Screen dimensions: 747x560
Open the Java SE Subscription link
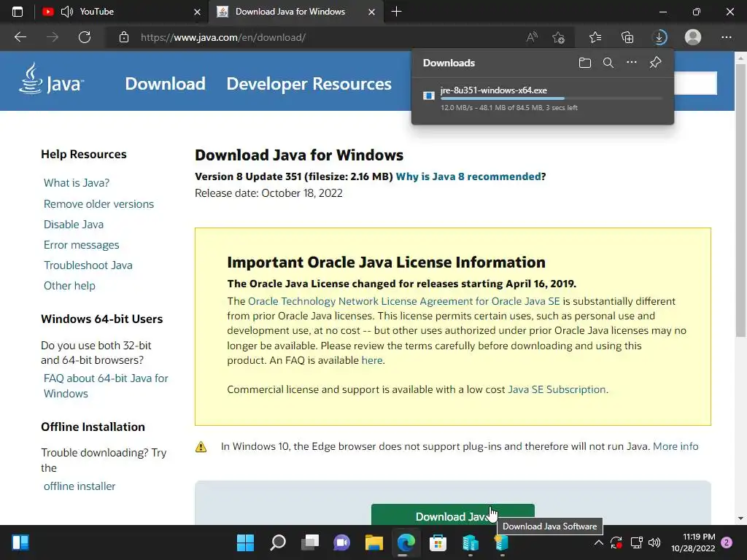(557, 389)
